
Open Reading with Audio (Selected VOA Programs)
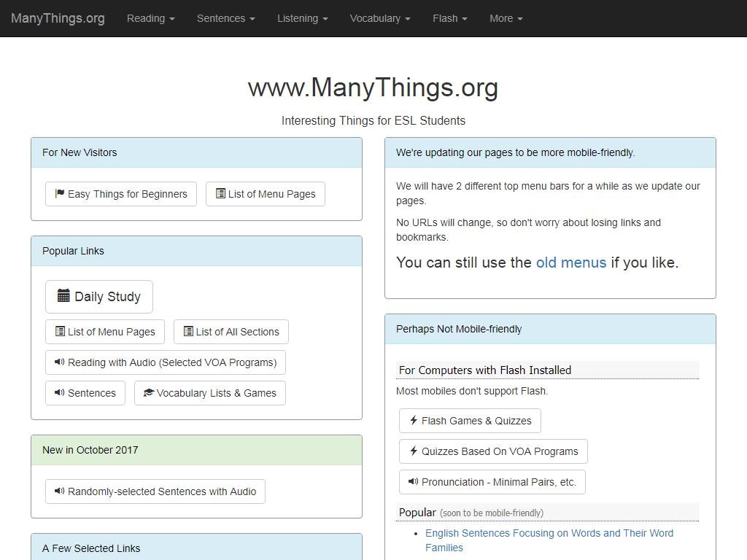(166, 362)
